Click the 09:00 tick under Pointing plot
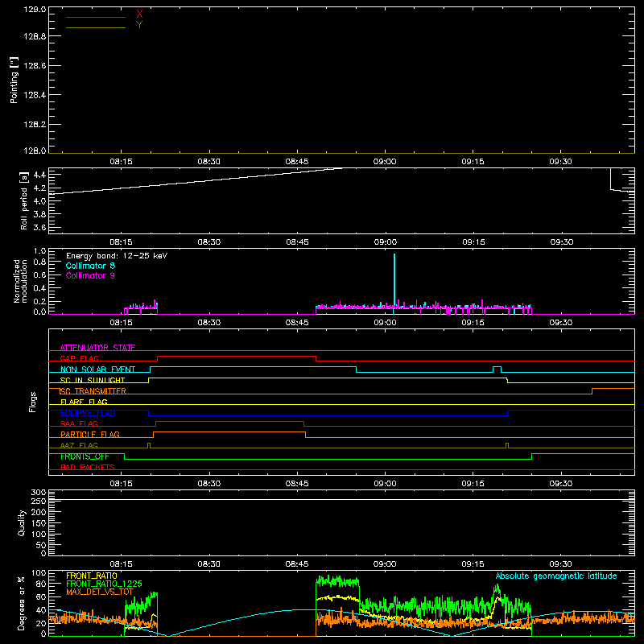644x644 pixels. 385,162
